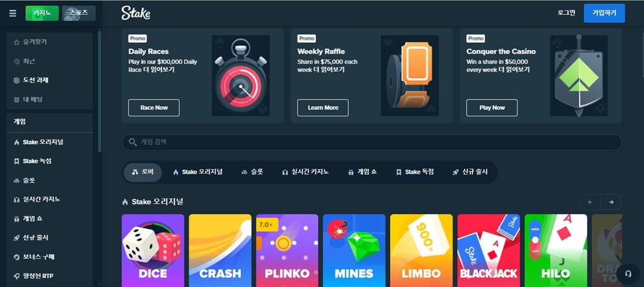
Task: Click the search magnifier icon
Action: (x=133, y=142)
